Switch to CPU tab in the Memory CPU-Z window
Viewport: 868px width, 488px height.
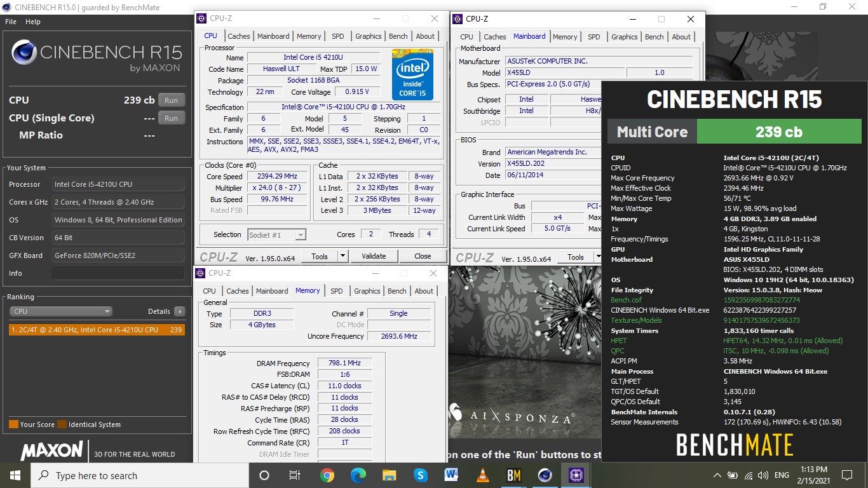tap(209, 291)
